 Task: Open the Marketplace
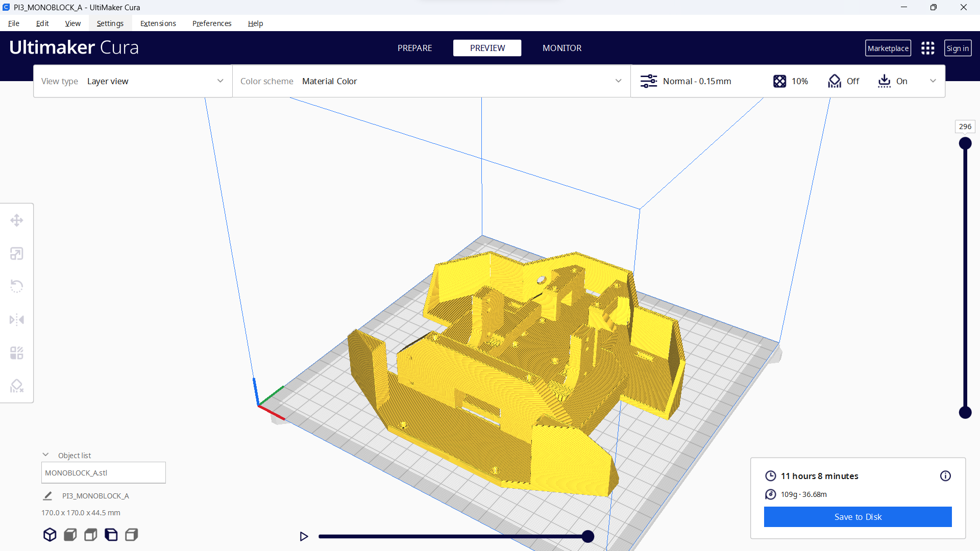click(888, 47)
